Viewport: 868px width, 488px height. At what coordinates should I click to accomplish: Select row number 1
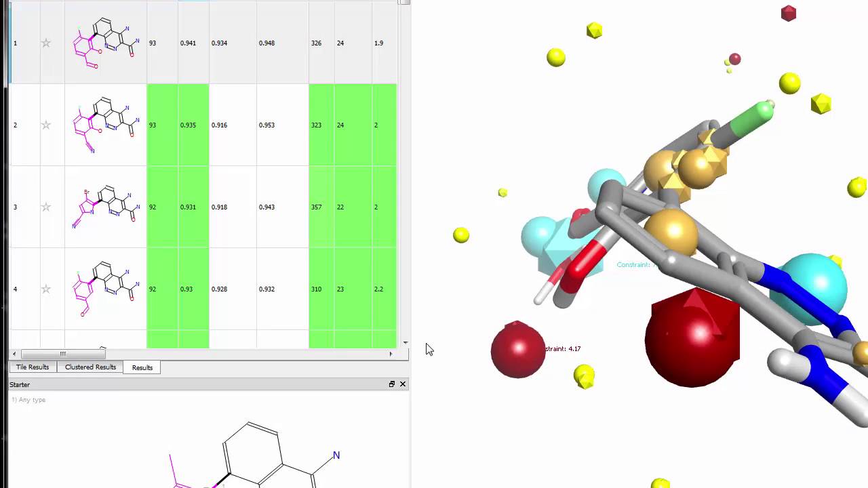pyautogui.click(x=15, y=43)
